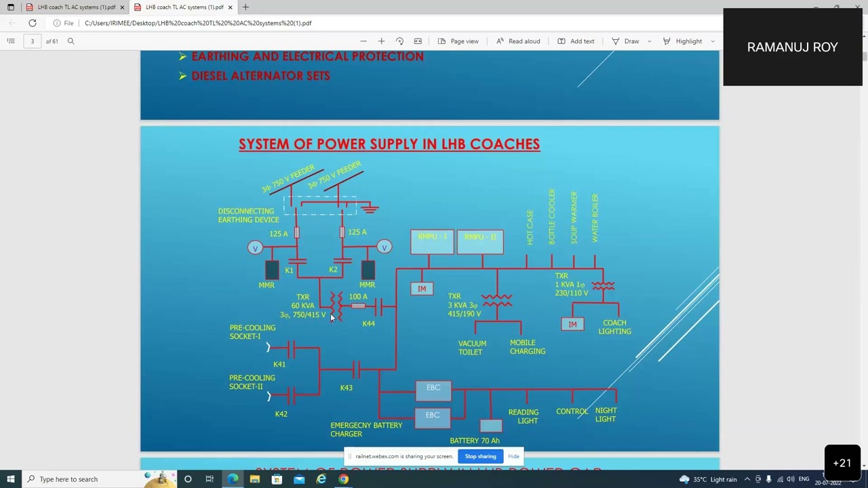This screenshot has height=488, width=868.
Task: Select RAMANUJ ROY participant video tile
Action: tap(793, 47)
